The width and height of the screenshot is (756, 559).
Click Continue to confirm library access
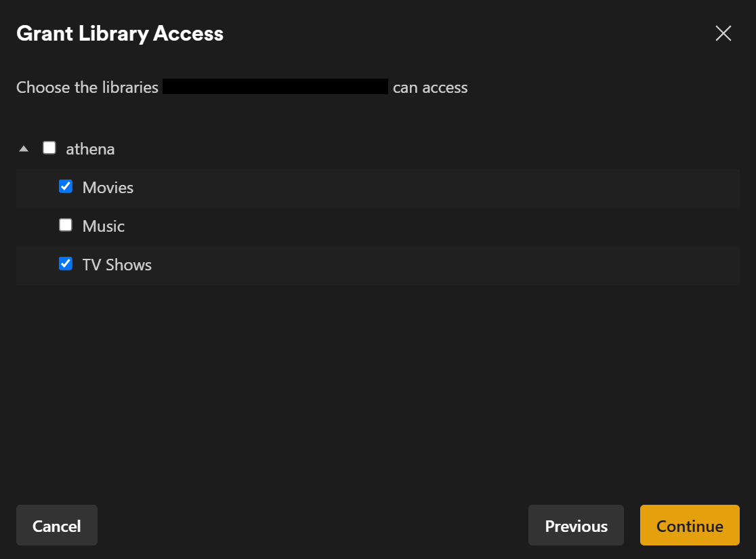click(x=689, y=525)
